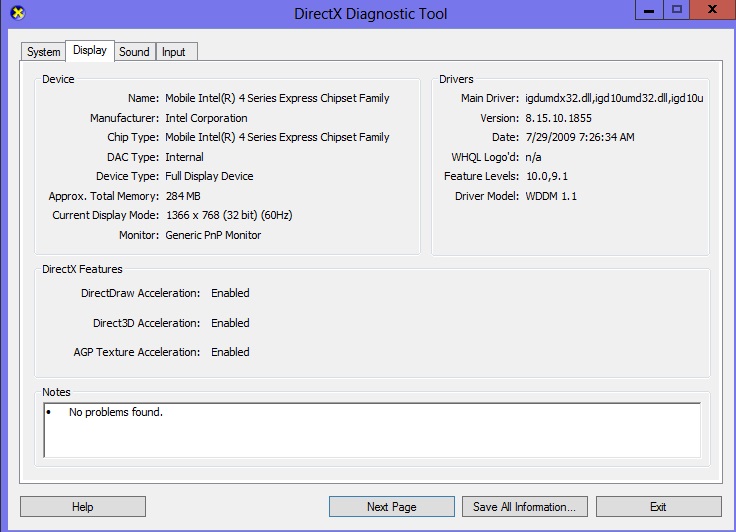Click device name 'Mobile Intel(R) 4 Series' value
Screen dimensions: 736x532
coord(277,98)
